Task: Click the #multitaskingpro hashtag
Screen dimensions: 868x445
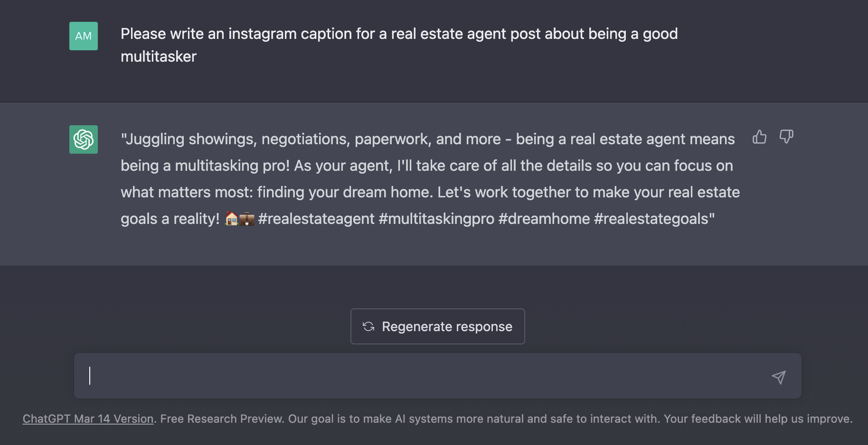Action: [x=436, y=219]
